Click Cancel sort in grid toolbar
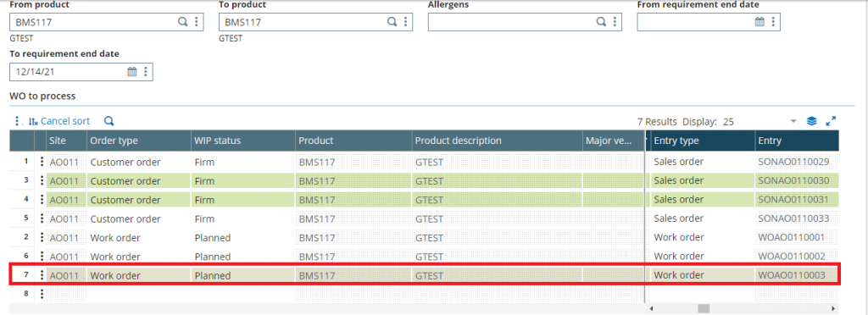Image resolution: width=868 pixels, height=315 pixels. point(58,121)
